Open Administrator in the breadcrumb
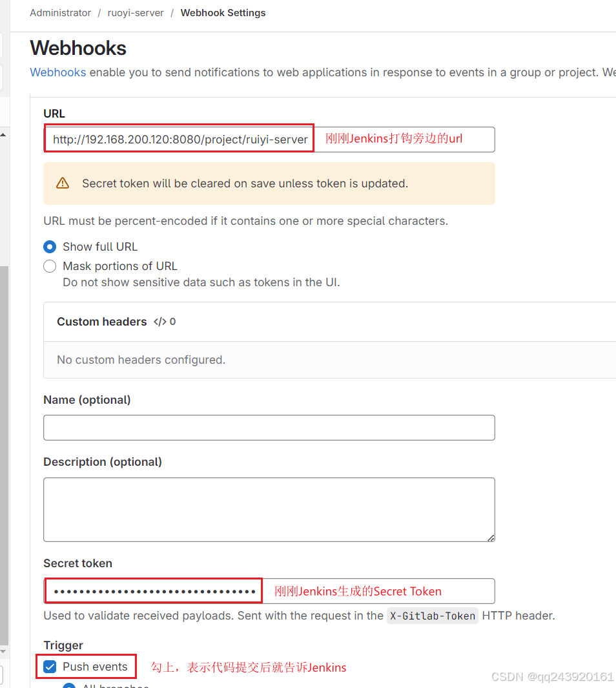 point(61,13)
